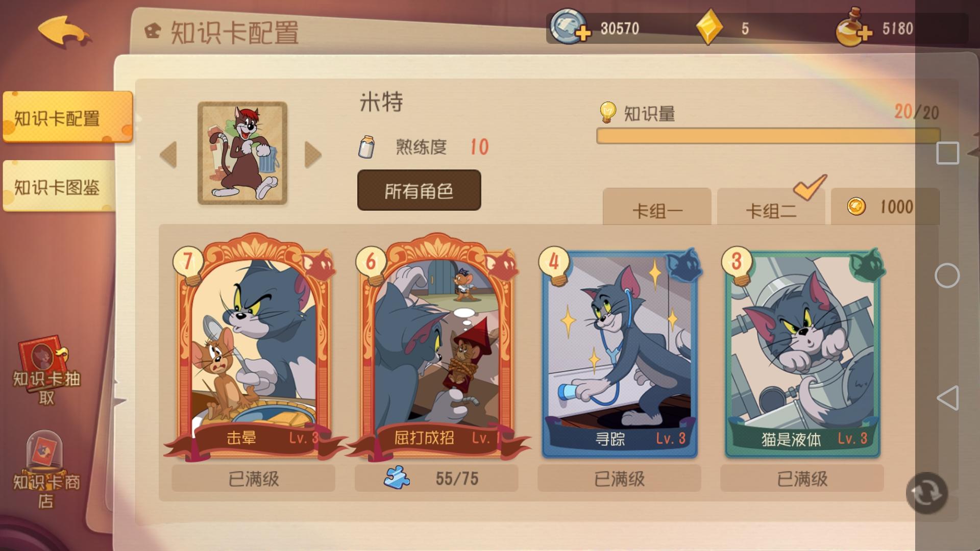Tap the yellow diamond currency icon
The image size is (980, 551).
tap(709, 28)
